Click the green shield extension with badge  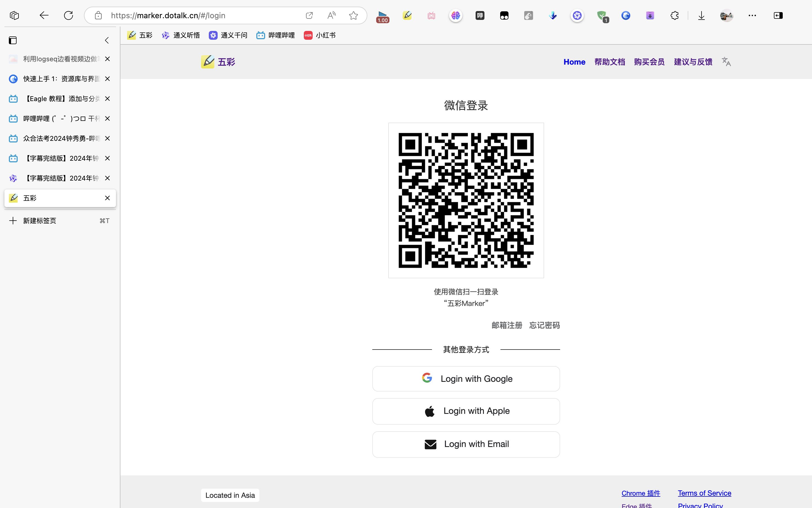602,17
